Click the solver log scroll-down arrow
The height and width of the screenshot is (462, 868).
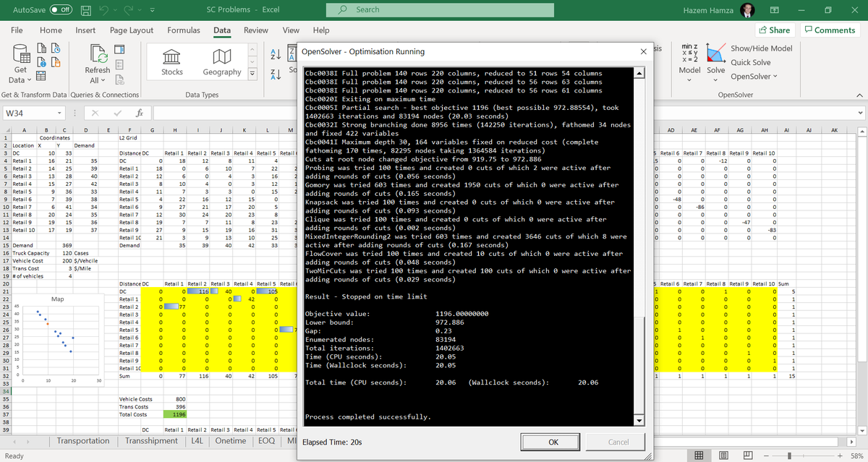click(639, 421)
